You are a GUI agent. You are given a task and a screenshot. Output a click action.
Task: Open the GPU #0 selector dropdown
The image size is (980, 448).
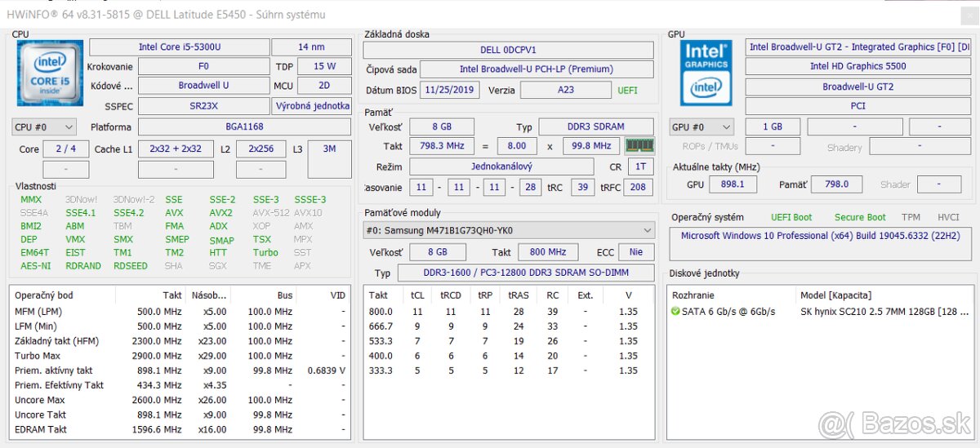click(701, 127)
